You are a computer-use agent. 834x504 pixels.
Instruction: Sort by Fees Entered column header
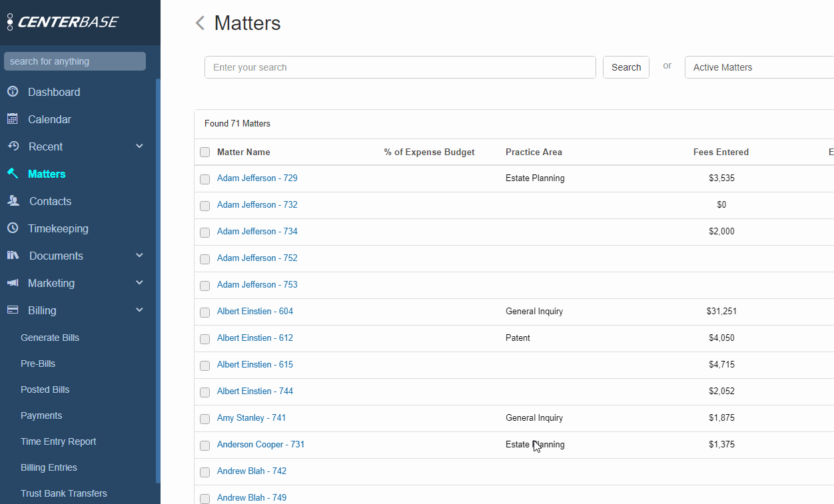pyautogui.click(x=721, y=152)
